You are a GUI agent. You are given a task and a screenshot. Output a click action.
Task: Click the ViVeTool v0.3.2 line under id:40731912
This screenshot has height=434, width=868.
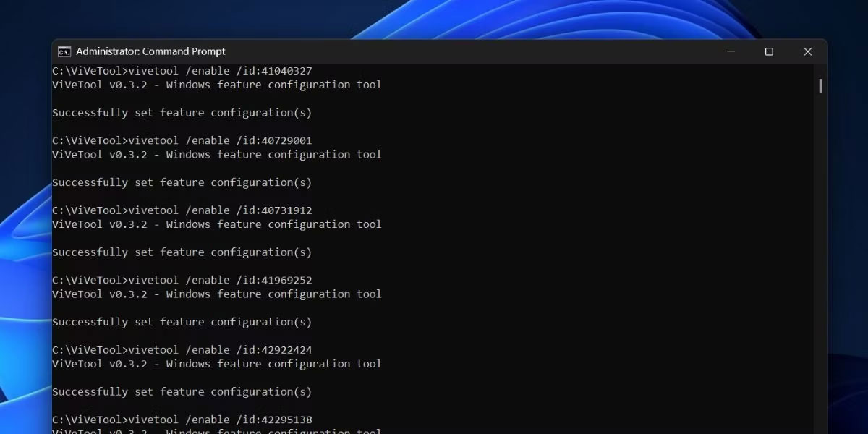click(x=217, y=224)
